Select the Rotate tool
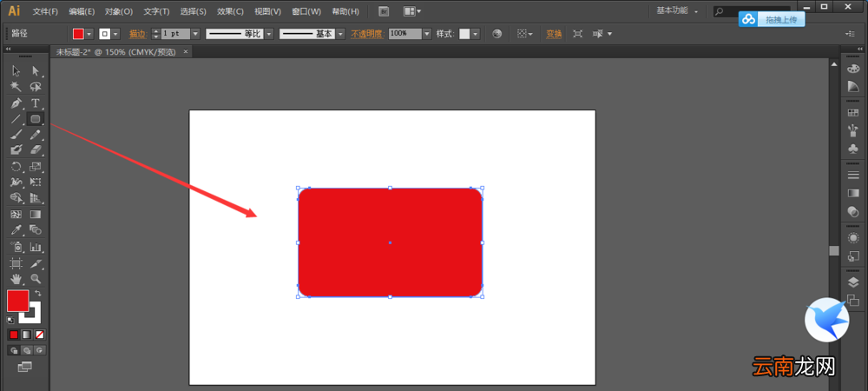The width and height of the screenshot is (868, 391). point(16,166)
